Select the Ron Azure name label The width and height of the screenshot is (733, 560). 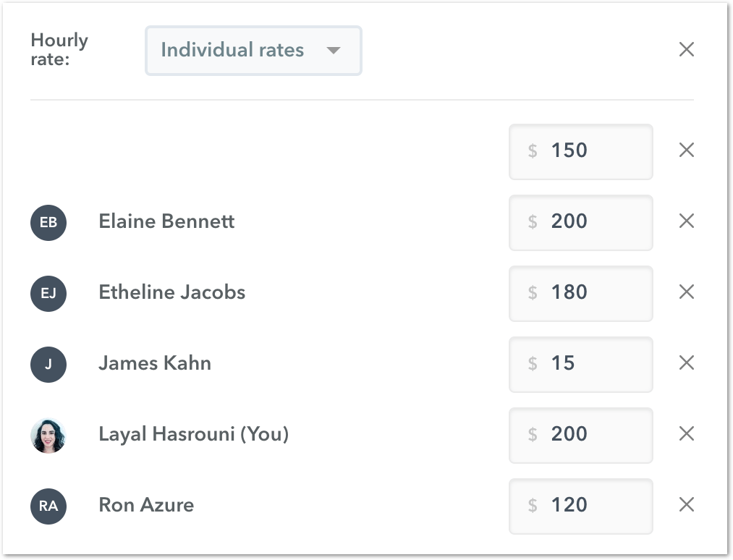click(x=146, y=505)
